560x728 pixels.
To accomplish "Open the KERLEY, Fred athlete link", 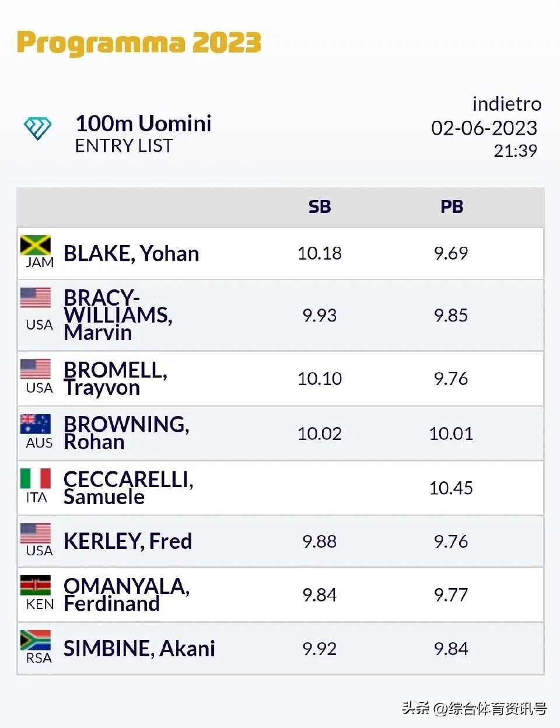I will pyautogui.click(x=128, y=541).
